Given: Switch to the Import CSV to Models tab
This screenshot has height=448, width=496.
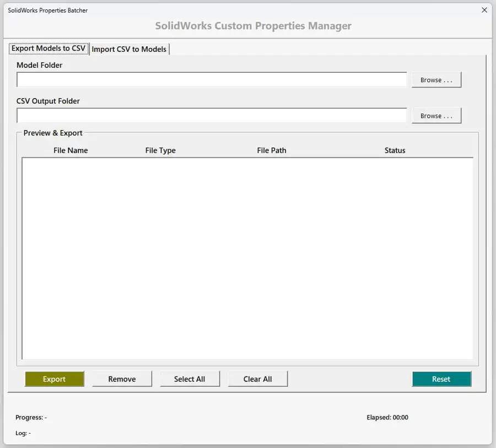Looking at the screenshot, I should point(129,49).
